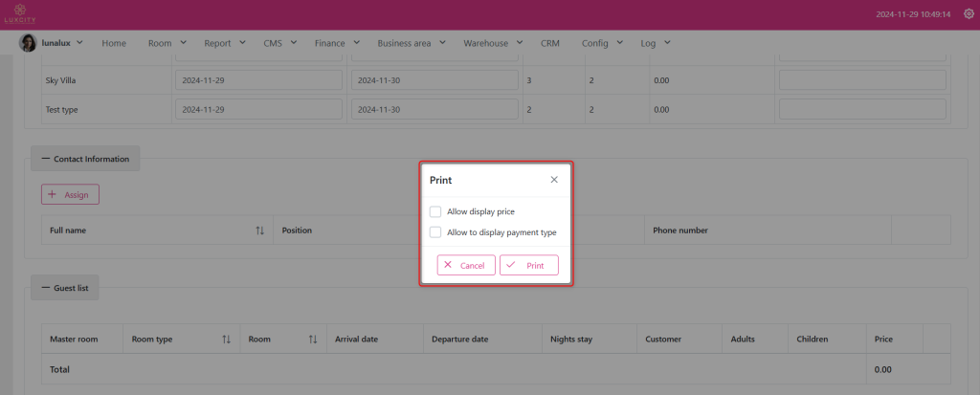
Task: Sort the Room type column
Action: point(226,339)
